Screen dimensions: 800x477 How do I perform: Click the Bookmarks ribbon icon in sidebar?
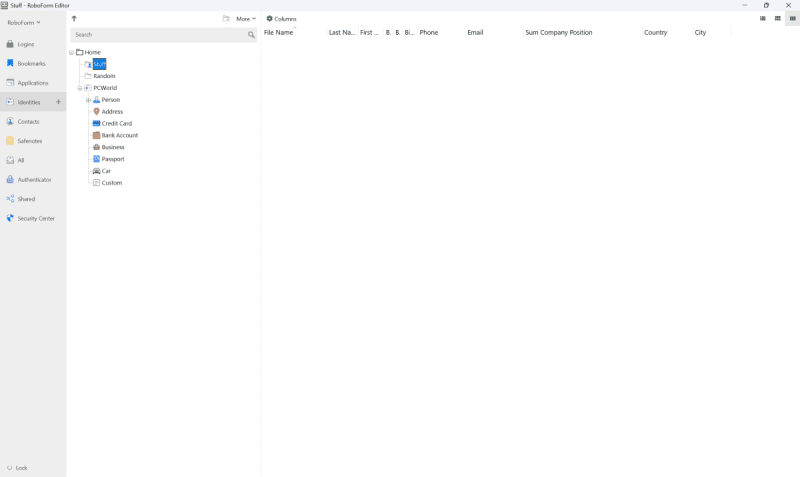(x=10, y=63)
